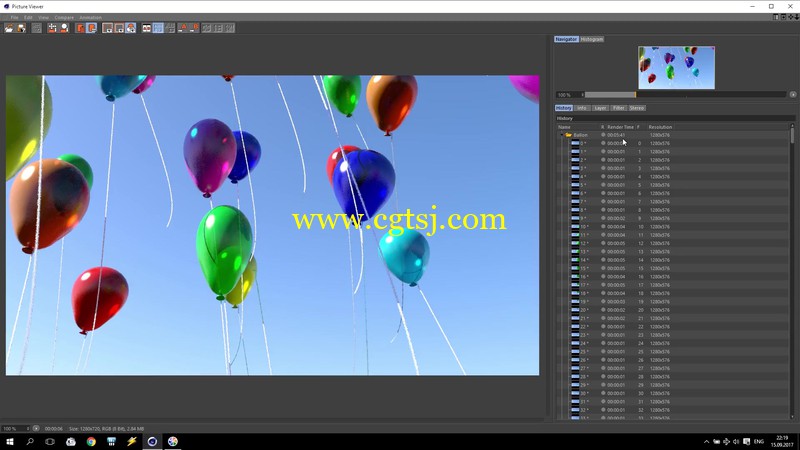Toggle render dot on frame 12 row
This screenshot has width=800, height=450.
603,243
